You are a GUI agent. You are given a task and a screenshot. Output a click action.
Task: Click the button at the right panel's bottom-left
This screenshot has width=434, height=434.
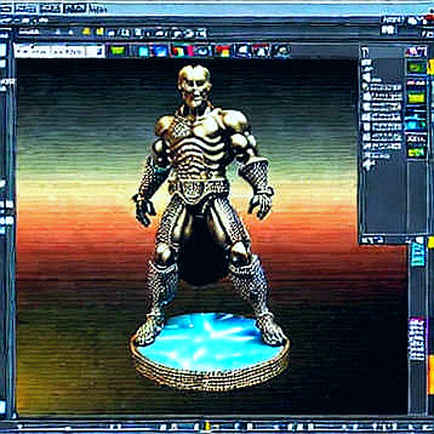[x=372, y=240]
